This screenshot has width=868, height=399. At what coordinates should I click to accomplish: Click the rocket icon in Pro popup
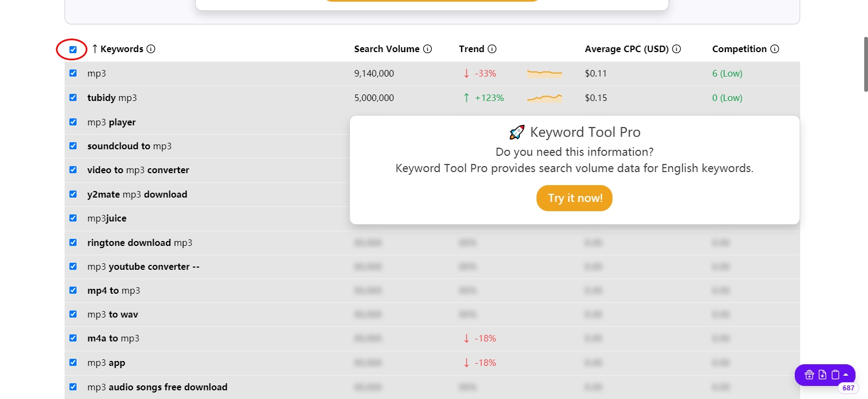pos(517,132)
